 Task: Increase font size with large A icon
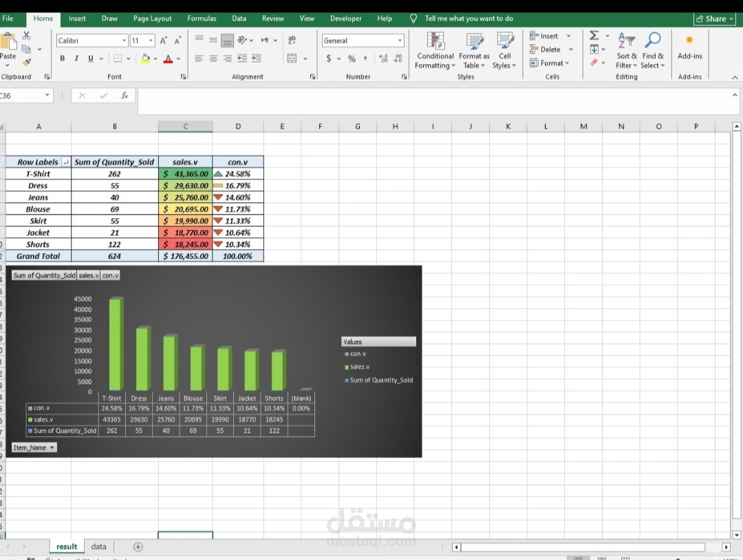163,41
